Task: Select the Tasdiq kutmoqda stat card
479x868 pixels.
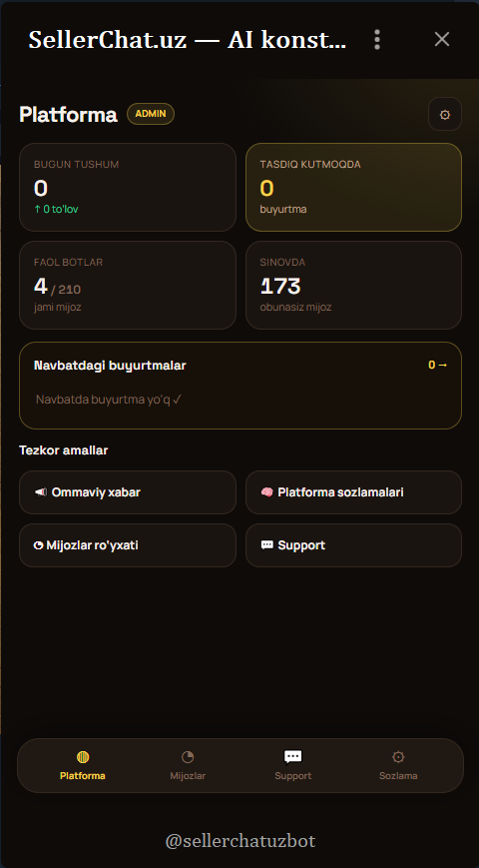Action: coord(353,187)
